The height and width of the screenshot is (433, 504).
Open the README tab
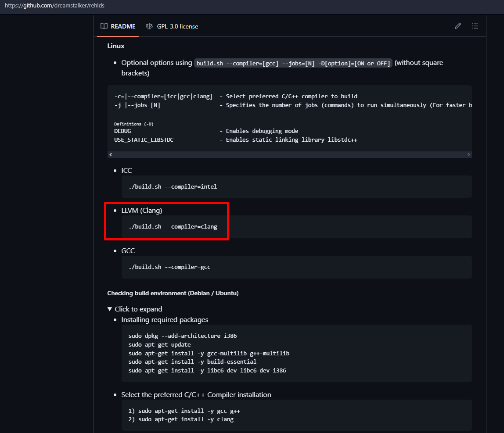click(x=118, y=26)
